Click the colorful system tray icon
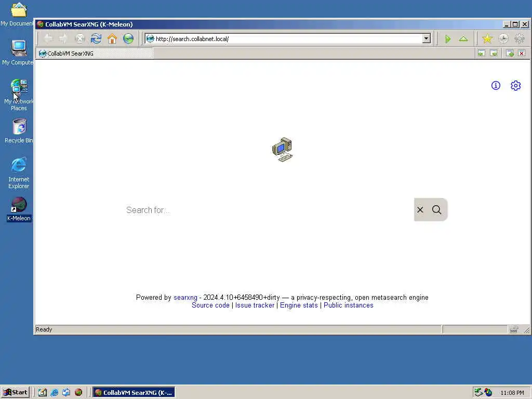This screenshot has width=532, height=399. point(488,393)
